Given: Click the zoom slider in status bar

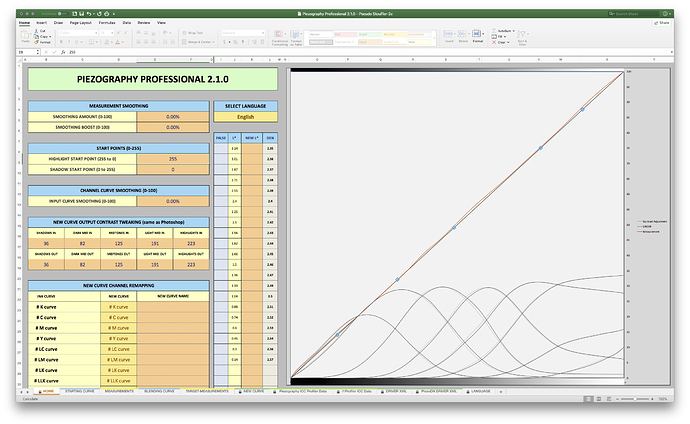Looking at the screenshot, I should coord(634,399).
